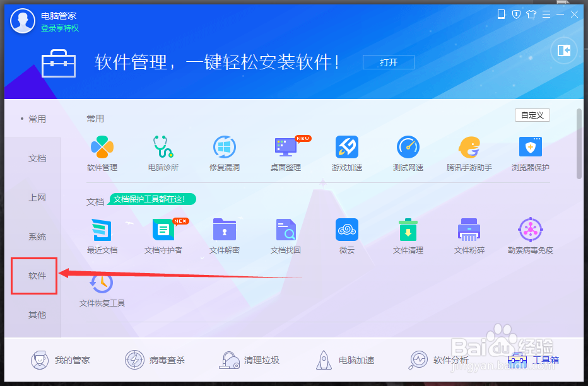588x386 pixels.
Task: Open 腾讯手游助手 icon
Action: click(469, 147)
